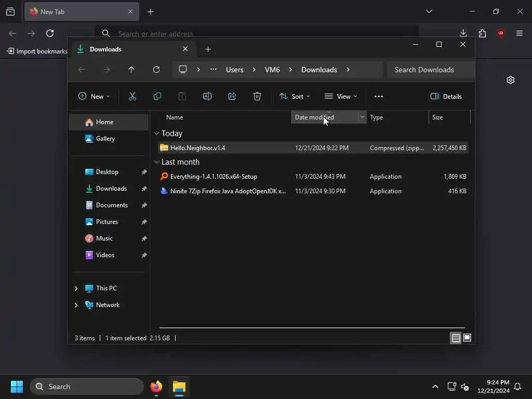Click the Cut scissors icon in Explorer toolbar
The image size is (532, 399).
(x=132, y=96)
